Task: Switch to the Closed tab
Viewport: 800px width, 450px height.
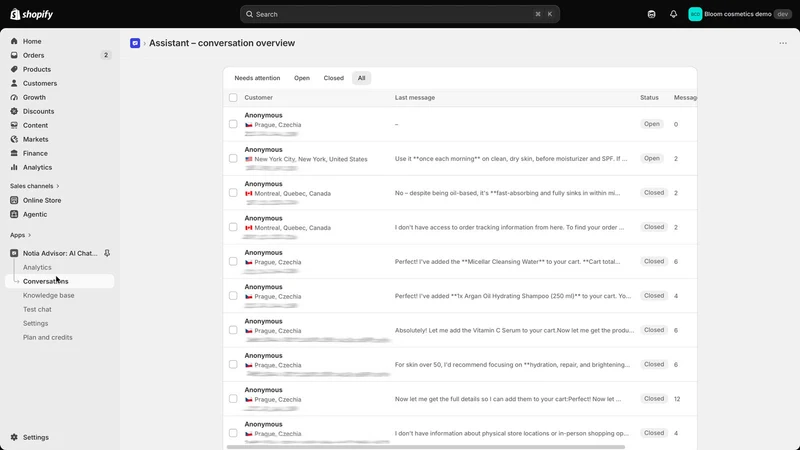Action: (334, 78)
